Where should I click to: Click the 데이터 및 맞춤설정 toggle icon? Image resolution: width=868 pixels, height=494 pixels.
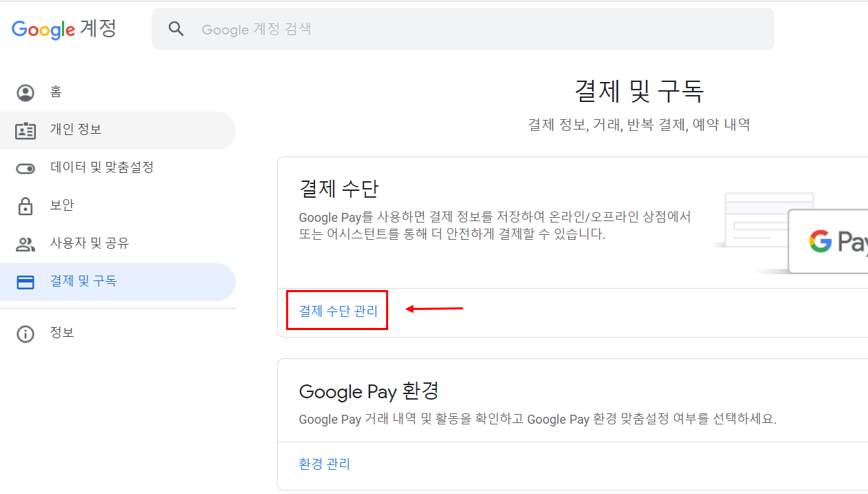[26, 168]
